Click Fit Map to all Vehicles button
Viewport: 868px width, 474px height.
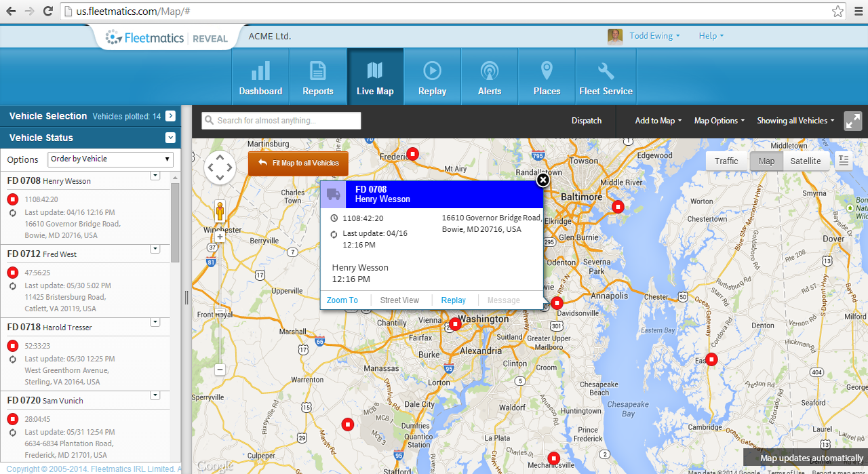298,163
